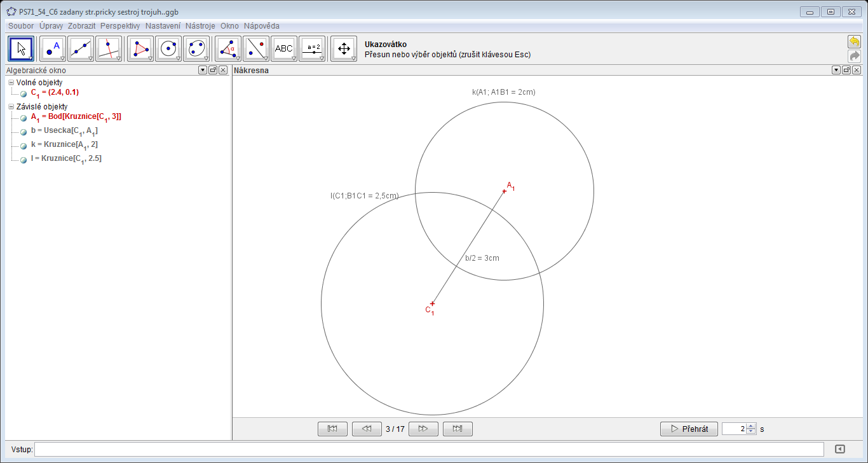Toggle visibility of point A1
The width and height of the screenshot is (868, 463).
click(x=24, y=118)
